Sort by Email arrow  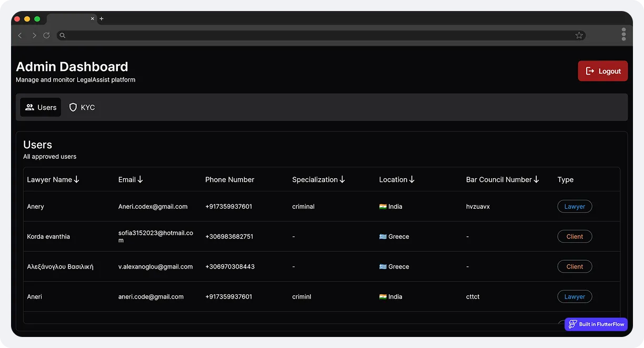pos(140,179)
